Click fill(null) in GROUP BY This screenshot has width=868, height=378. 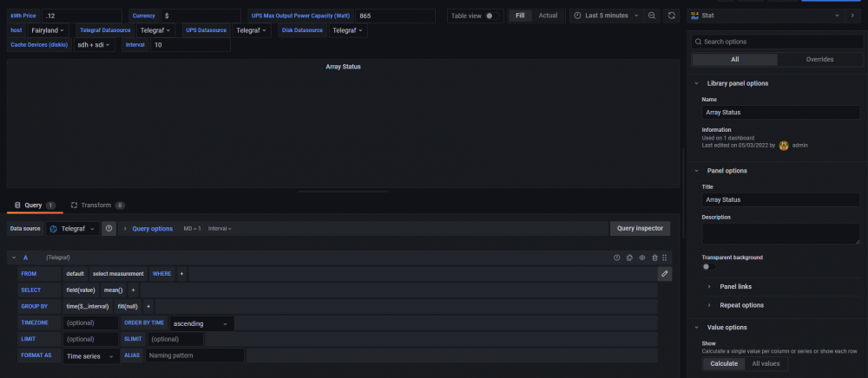pos(128,306)
